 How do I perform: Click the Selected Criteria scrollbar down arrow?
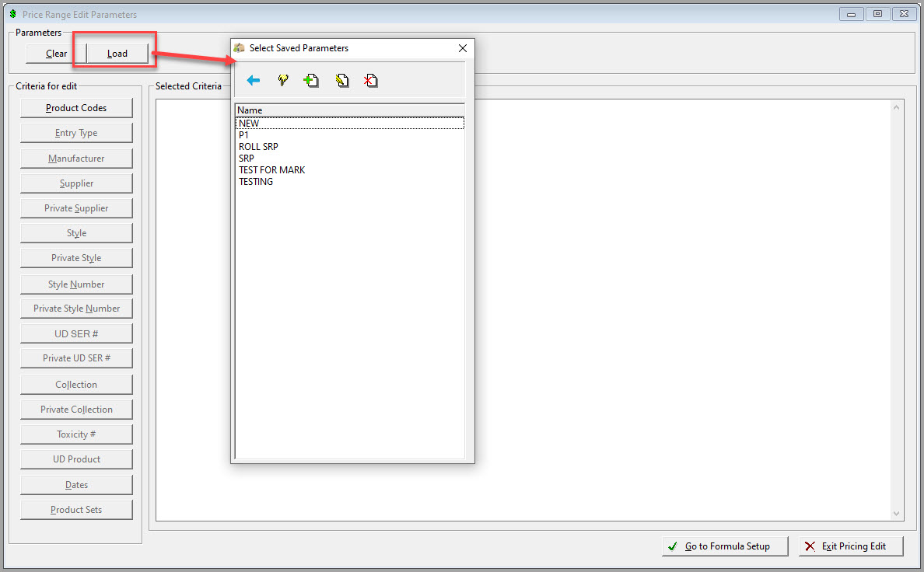pos(896,514)
